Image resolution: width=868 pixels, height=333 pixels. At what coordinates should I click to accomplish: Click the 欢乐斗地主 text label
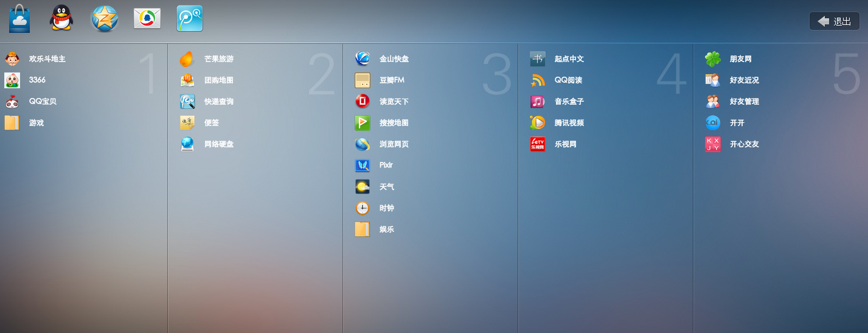click(x=47, y=59)
